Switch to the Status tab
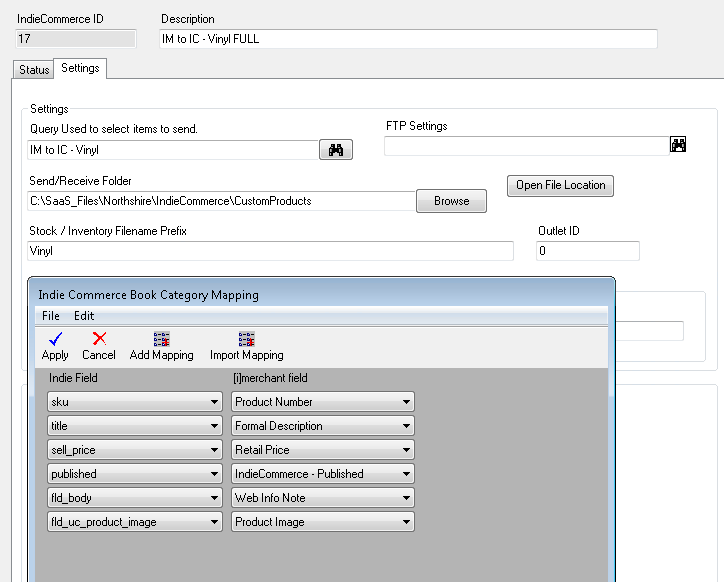 (x=34, y=70)
